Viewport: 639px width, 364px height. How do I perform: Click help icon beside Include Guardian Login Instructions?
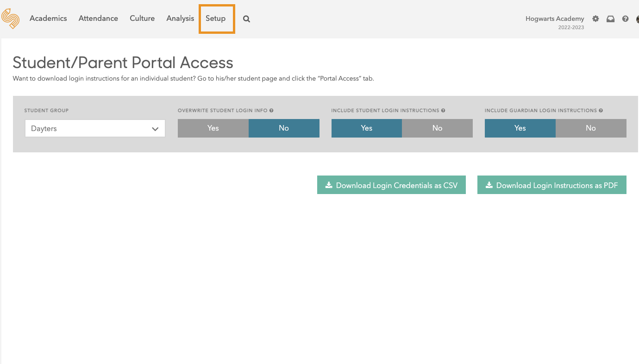[601, 111]
